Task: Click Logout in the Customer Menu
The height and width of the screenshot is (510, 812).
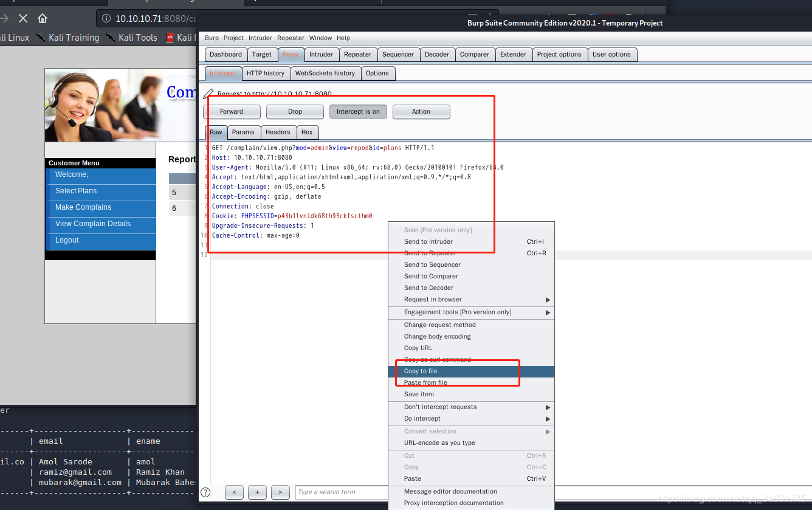Action: click(67, 240)
